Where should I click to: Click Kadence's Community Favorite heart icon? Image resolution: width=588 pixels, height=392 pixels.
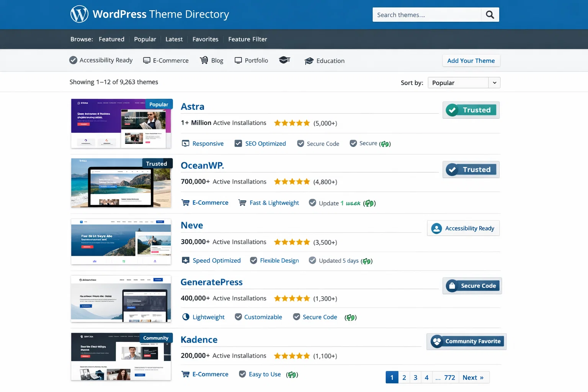(437, 341)
